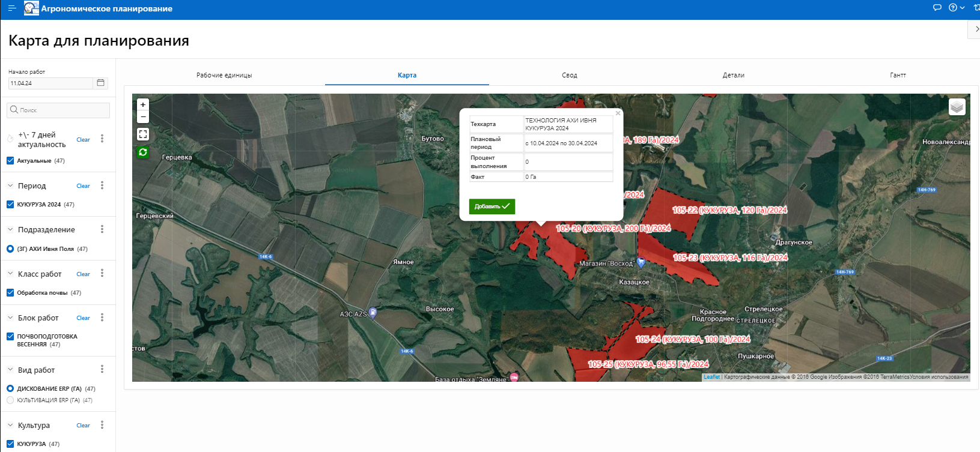
Task: Click the green Добавить button
Action: point(492,206)
